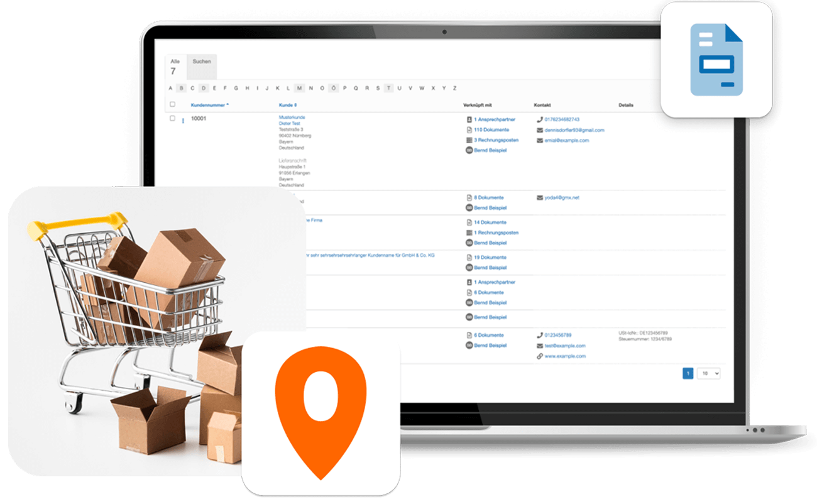Click the envelope icon beside test@example.com

(x=540, y=346)
